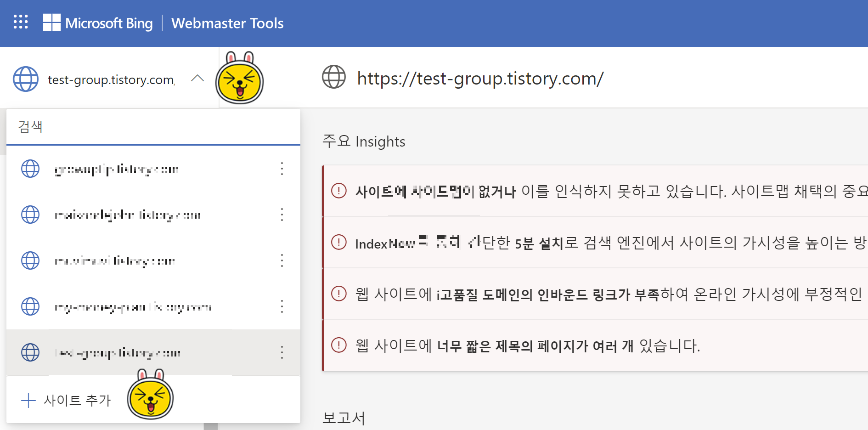Open more options for the my-money-plan site

pyautogui.click(x=282, y=306)
